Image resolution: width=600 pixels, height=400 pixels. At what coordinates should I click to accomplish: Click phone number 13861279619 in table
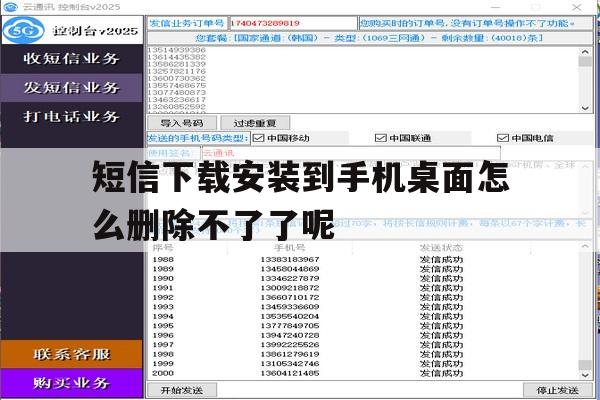(x=290, y=354)
